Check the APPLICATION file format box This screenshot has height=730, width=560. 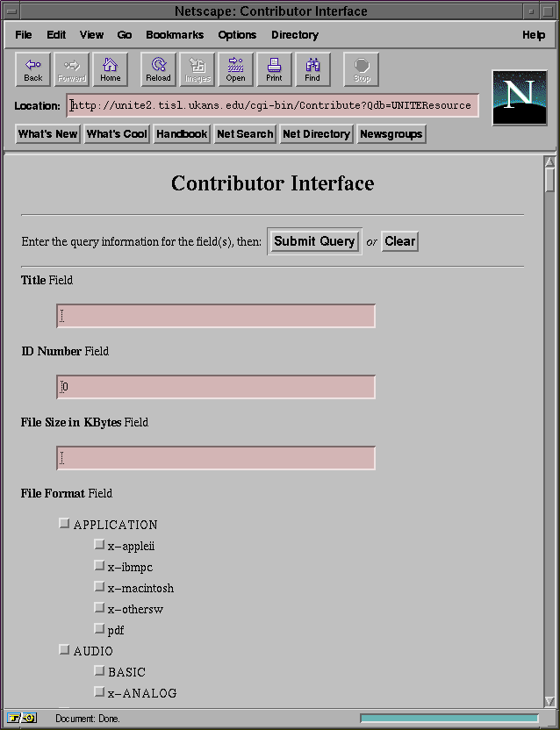tap(64, 523)
